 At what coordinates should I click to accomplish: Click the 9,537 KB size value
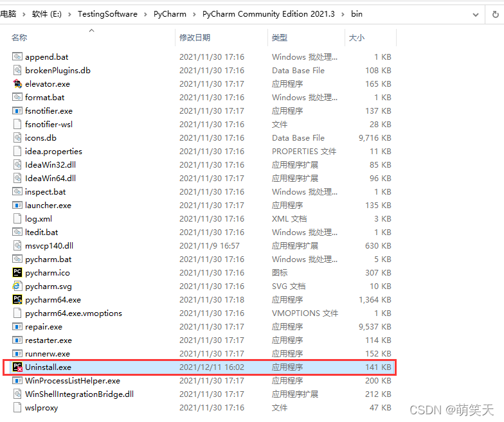(x=375, y=326)
